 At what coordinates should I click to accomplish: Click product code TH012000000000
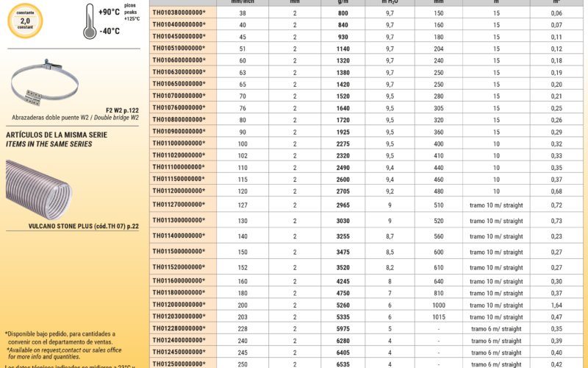click(179, 305)
